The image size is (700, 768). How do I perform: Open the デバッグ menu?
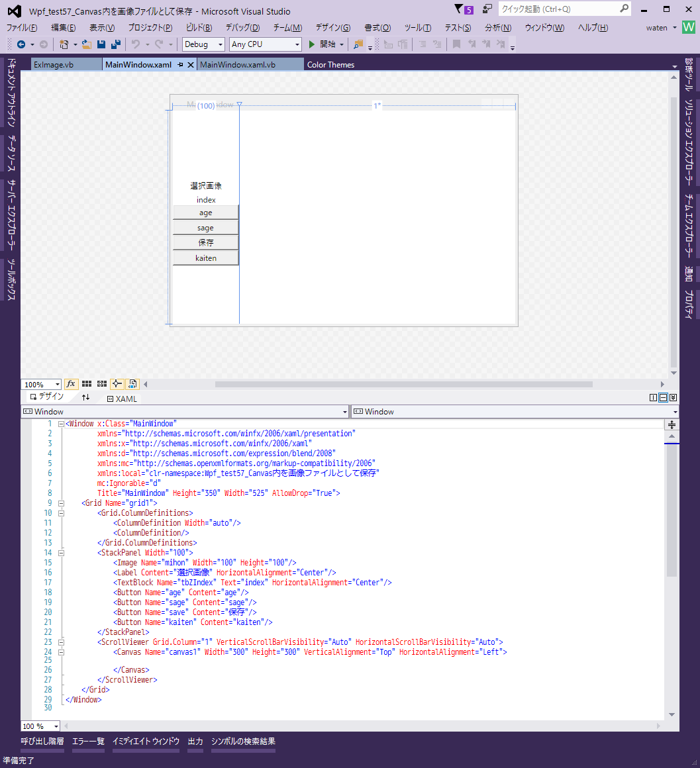[x=242, y=28]
